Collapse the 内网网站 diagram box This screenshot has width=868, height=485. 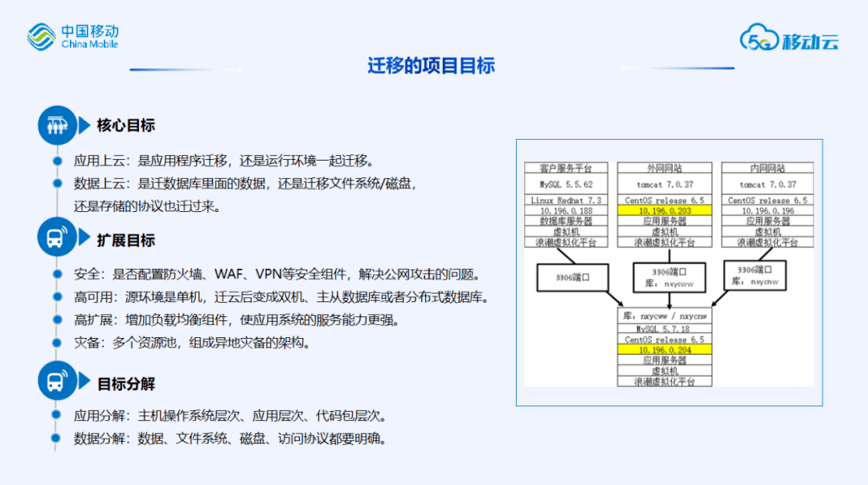767,168
